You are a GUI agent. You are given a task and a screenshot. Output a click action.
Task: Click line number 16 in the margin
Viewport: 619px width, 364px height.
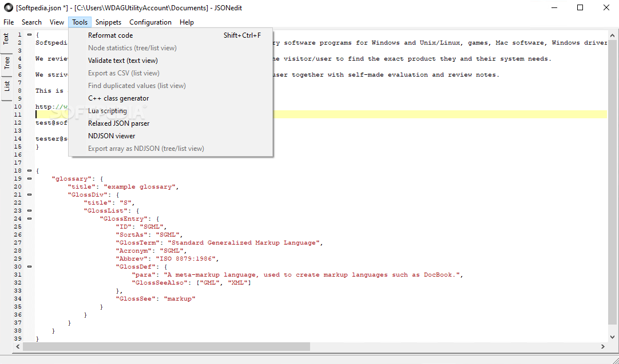pyautogui.click(x=18, y=155)
